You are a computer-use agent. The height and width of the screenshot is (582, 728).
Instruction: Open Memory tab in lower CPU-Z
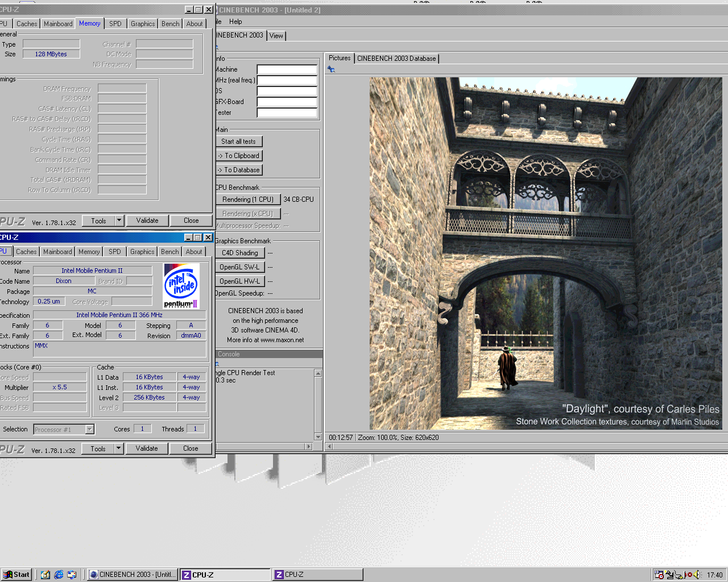click(x=89, y=252)
